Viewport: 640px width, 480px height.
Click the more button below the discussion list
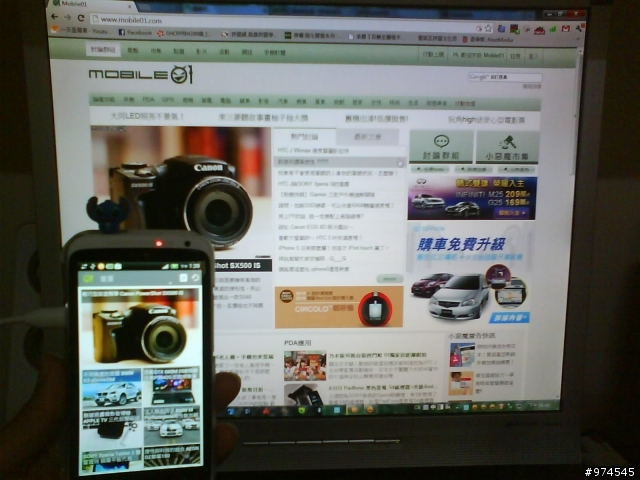tap(389, 279)
